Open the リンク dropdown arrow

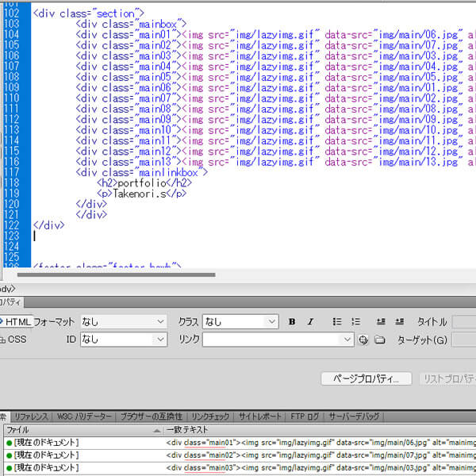point(347,340)
